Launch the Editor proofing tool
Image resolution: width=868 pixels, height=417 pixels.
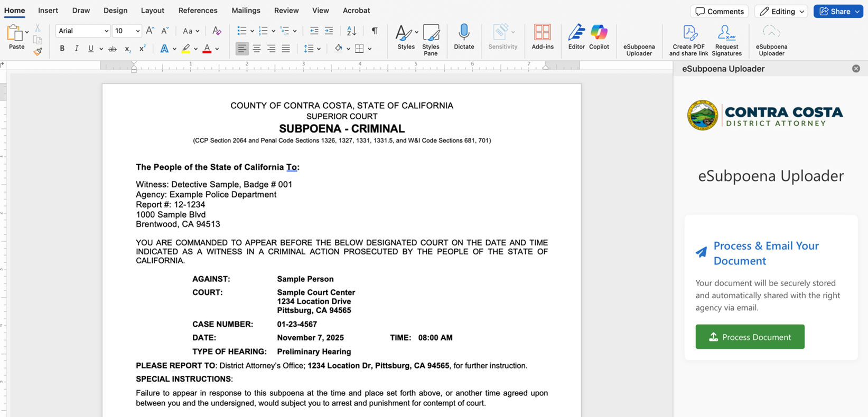coord(576,37)
